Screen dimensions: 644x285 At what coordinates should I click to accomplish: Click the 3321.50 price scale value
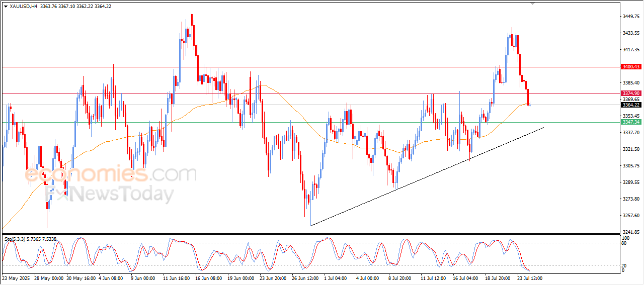coord(631,149)
